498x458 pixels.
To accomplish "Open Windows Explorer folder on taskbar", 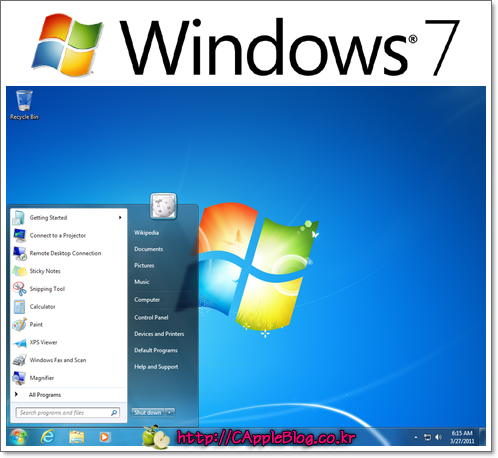I will (x=77, y=437).
